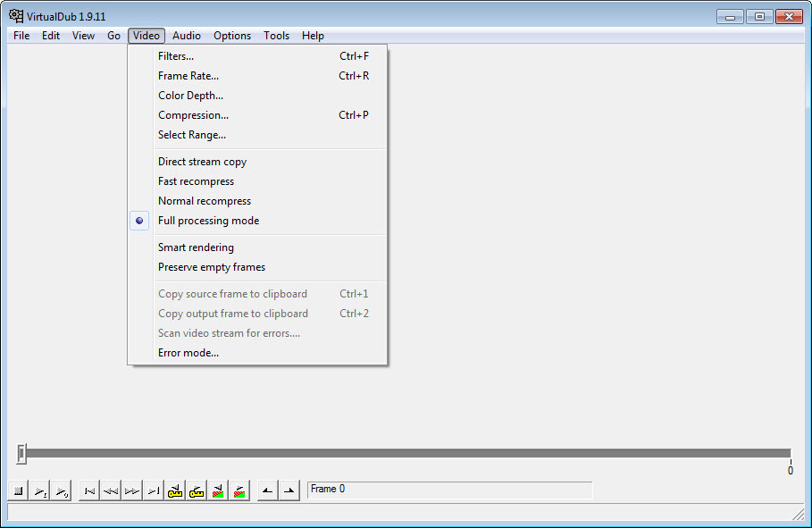Jump to the end of the video
812x528 pixels.
click(154, 490)
